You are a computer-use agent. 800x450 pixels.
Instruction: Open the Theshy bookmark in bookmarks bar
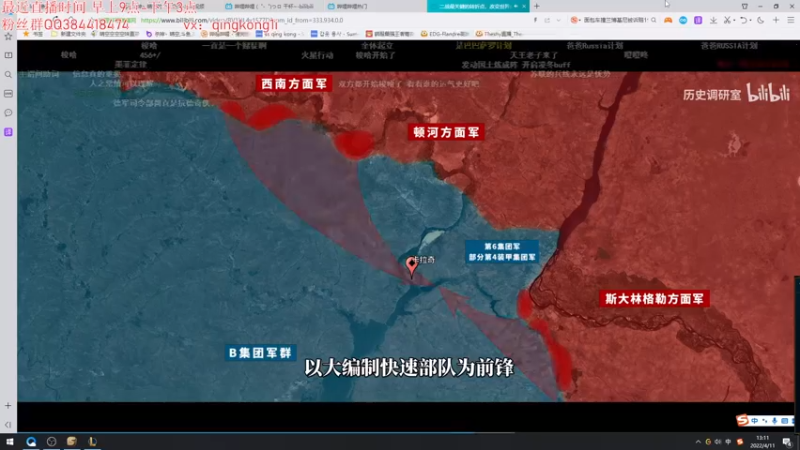click(x=499, y=34)
